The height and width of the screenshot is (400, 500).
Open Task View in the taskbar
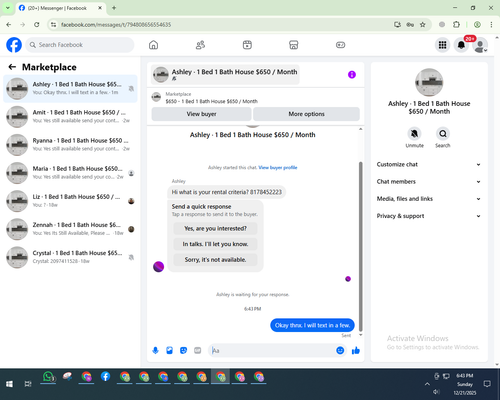tap(28, 384)
